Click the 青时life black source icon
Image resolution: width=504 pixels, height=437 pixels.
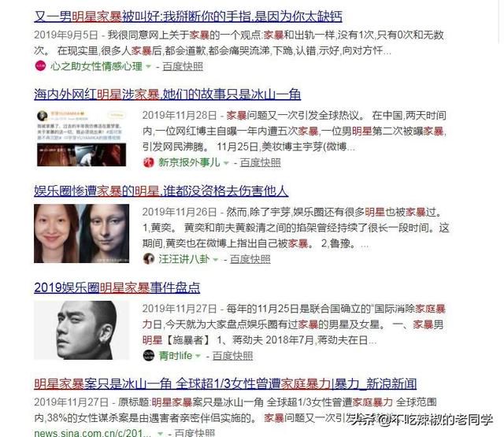pyautogui.click(x=149, y=355)
